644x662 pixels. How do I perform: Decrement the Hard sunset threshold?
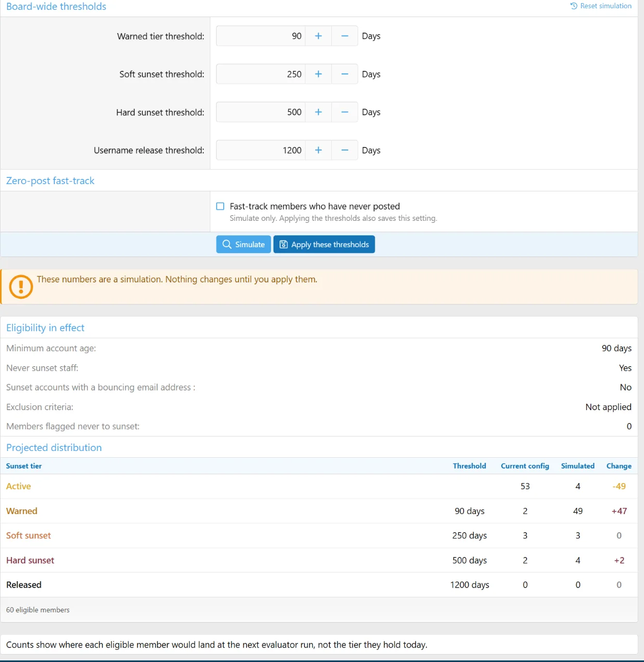(345, 112)
